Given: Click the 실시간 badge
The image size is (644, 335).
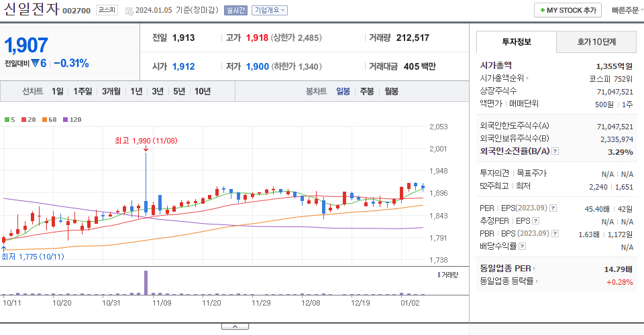Looking at the screenshot, I should pyautogui.click(x=235, y=10).
